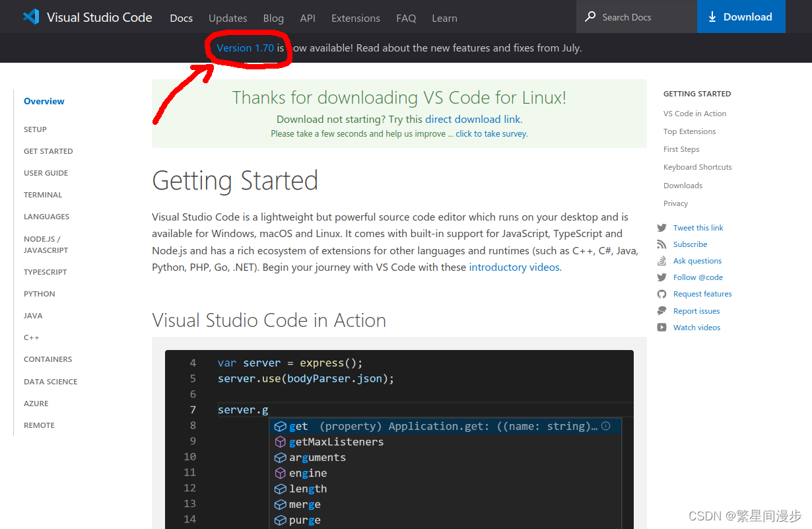Click the comment icon beside Report issues
The width and height of the screenshot is (812, 529).
[661, 311]
